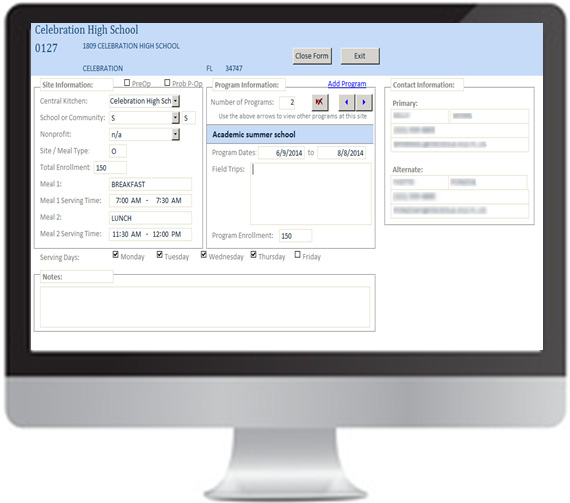This screenshot has width=570, height=503.
Task: Enable the PreOp checkbox
Action: (x=127, y=83)
